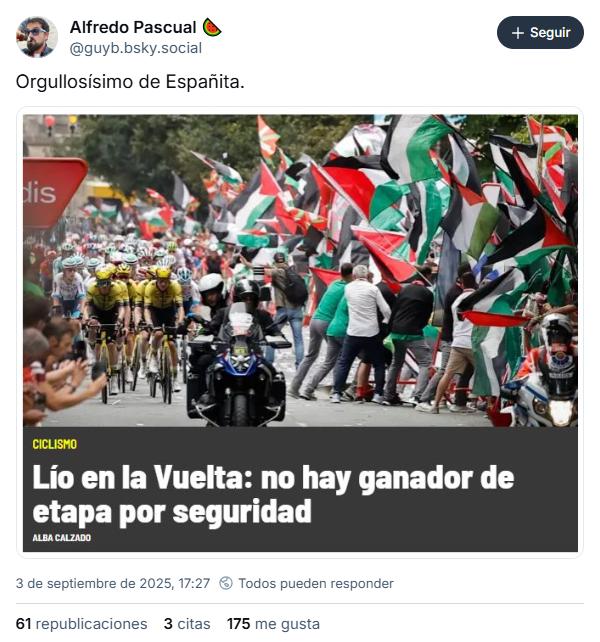Image resolution: width=600 pixels, height=642 pixels.
Task: Follow the account with Seguir button
Action: click(540, 33)
